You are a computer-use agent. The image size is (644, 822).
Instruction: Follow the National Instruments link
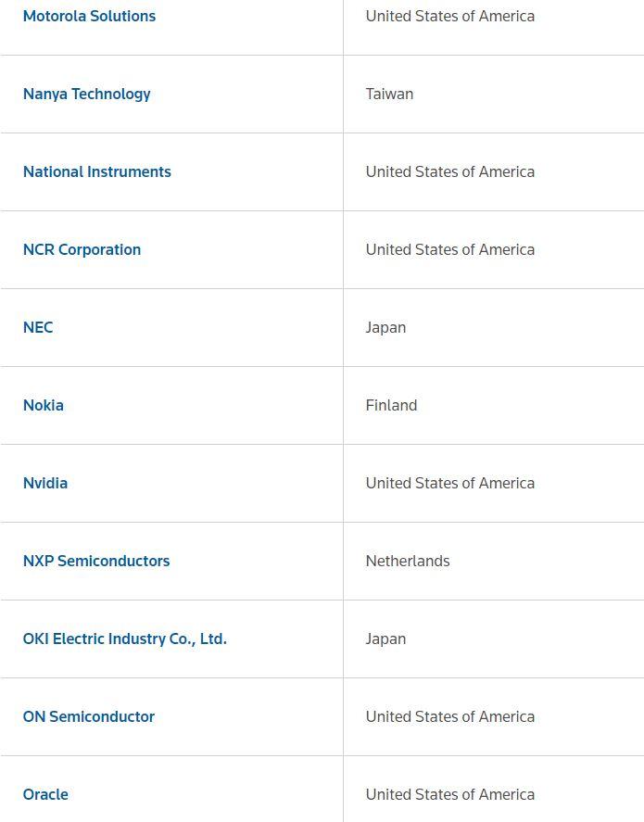tap(97, 172)
